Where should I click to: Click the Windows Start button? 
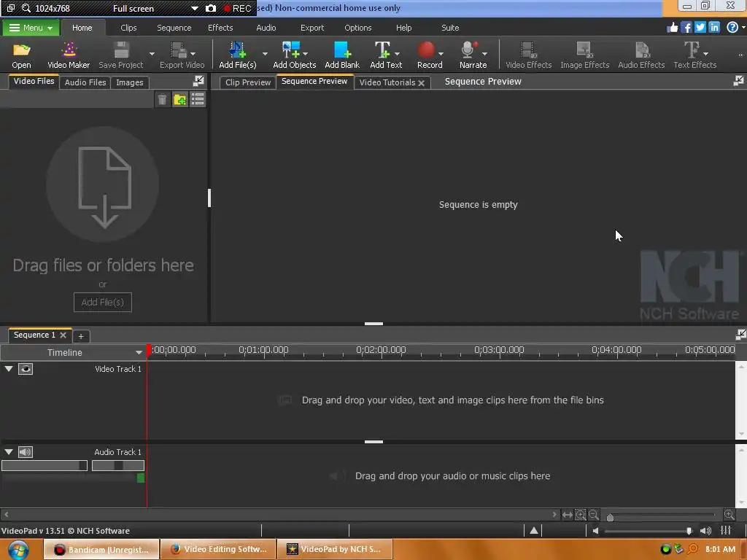(18, 550)
